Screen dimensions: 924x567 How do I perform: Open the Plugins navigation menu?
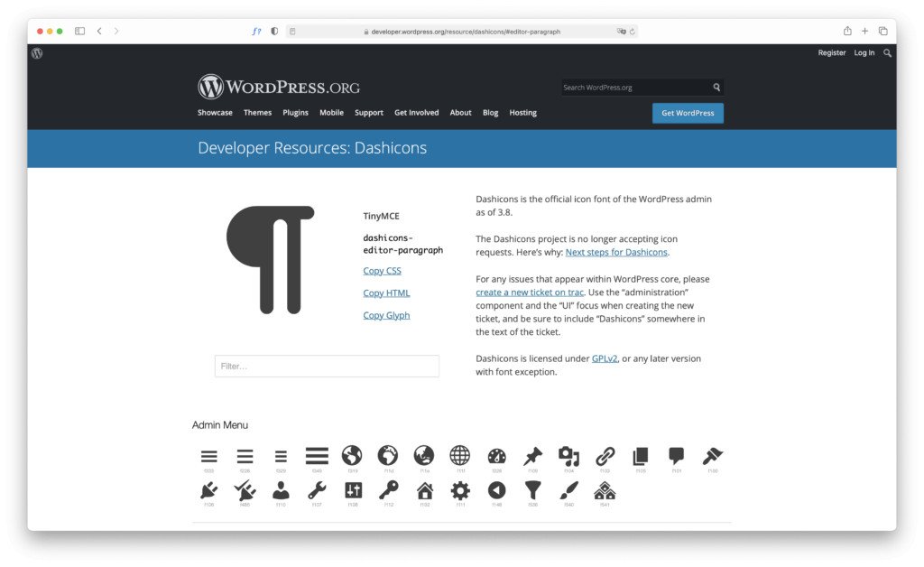(x=295, y=112)
